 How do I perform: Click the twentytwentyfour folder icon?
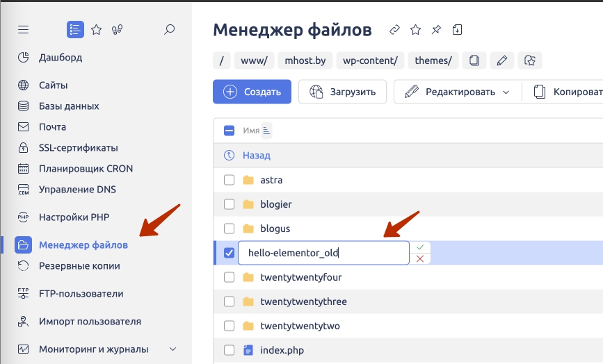pos(248,277)
